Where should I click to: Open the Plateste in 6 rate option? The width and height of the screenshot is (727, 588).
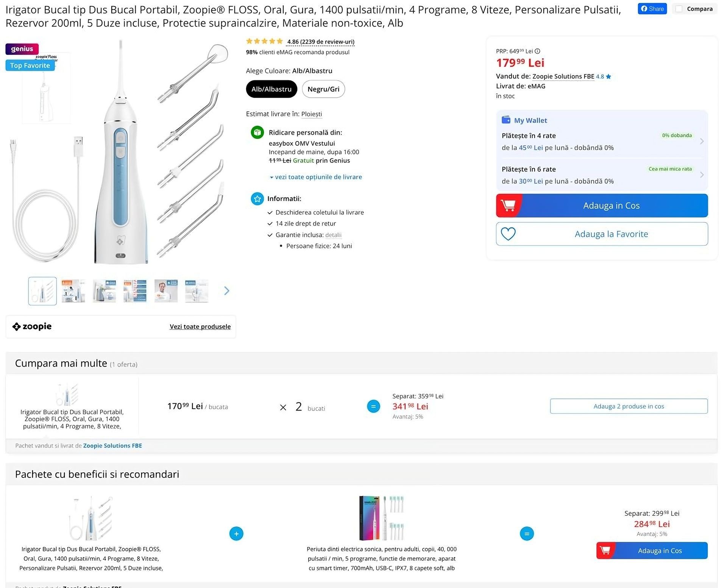point(602,175)
